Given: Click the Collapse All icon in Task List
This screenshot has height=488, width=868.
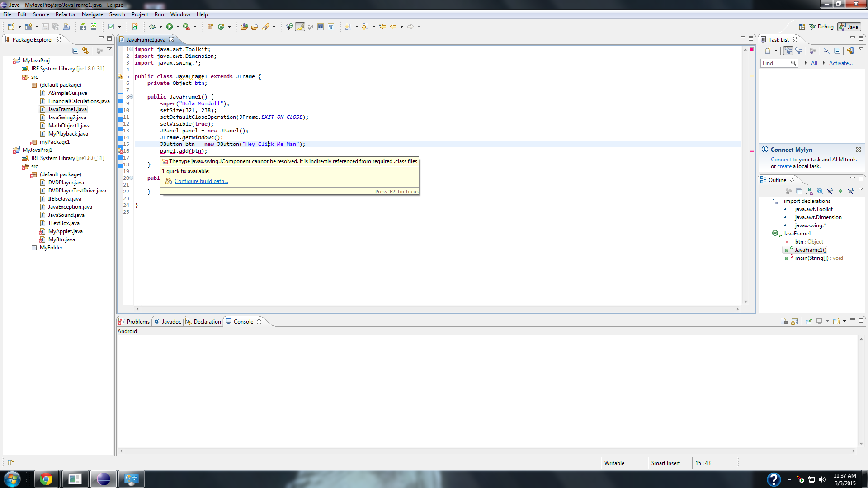Looking at the screenshot, I should [x=837, y=51].
